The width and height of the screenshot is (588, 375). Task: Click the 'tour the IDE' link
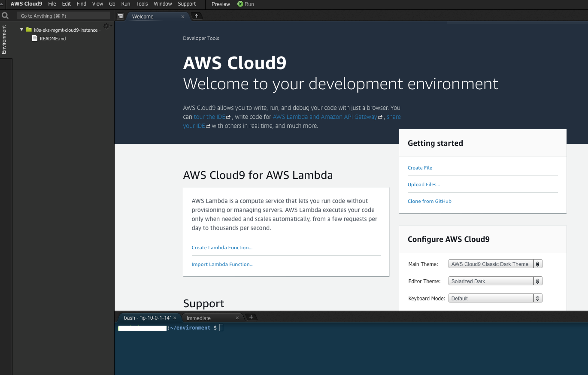(x=209, y=117)
